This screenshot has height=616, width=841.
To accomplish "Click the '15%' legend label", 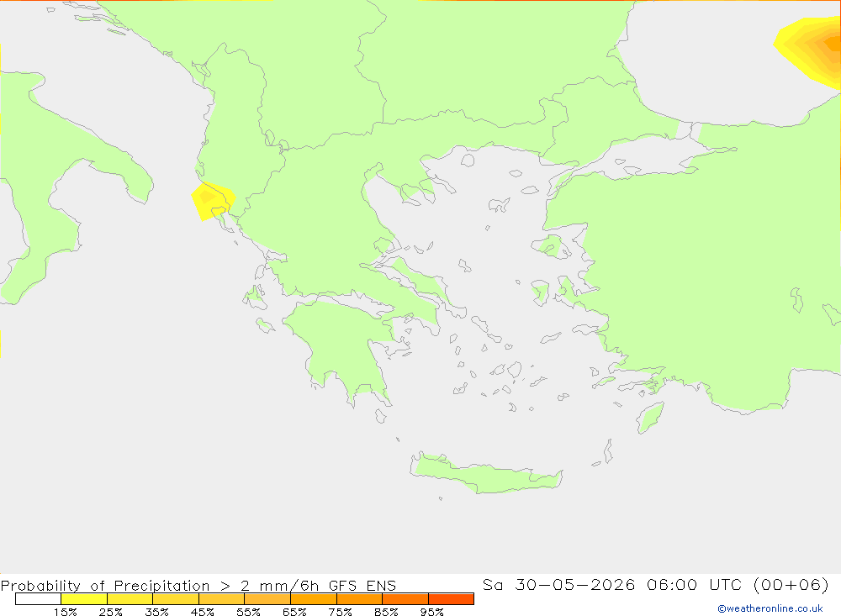I will click(x=66, y=612).
